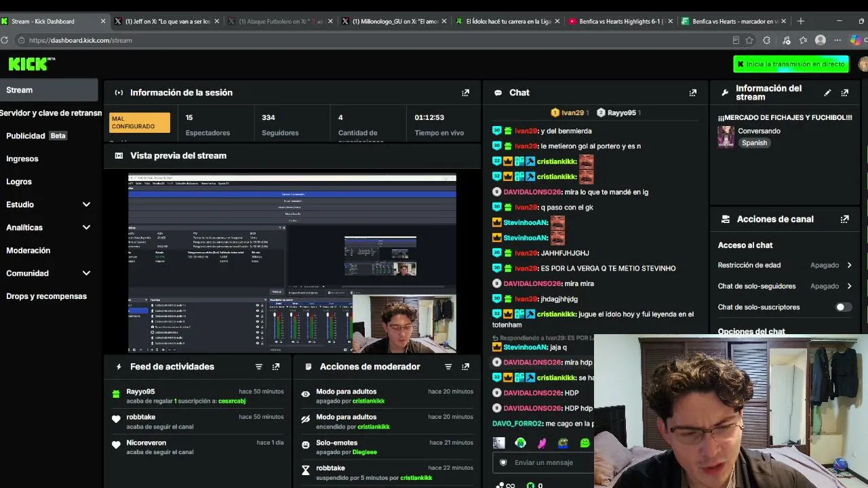Open cristiankikk link under Solo-emotes suspension row
Viewport: 868px width, 488px height.
pyautogui.click(x=416, y=478)
